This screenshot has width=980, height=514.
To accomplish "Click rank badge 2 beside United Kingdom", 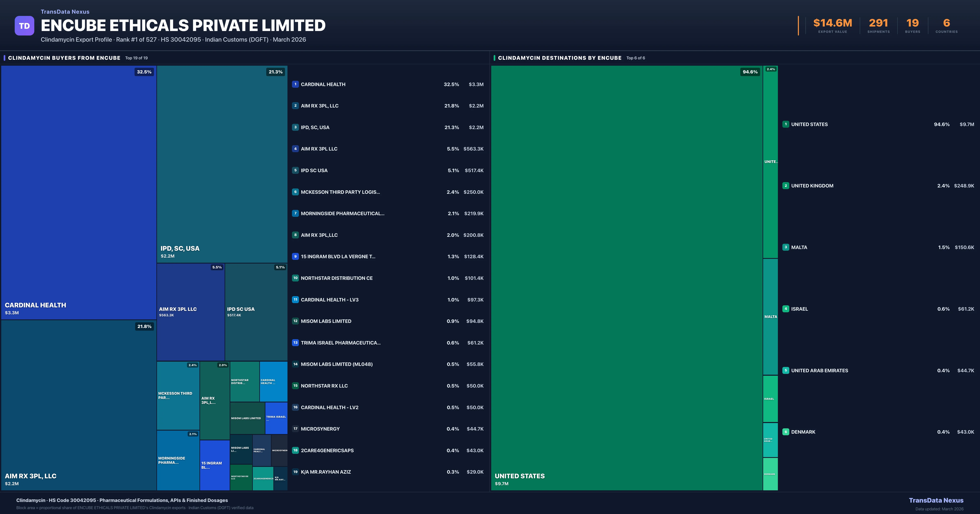I will [x=786, y=186].
